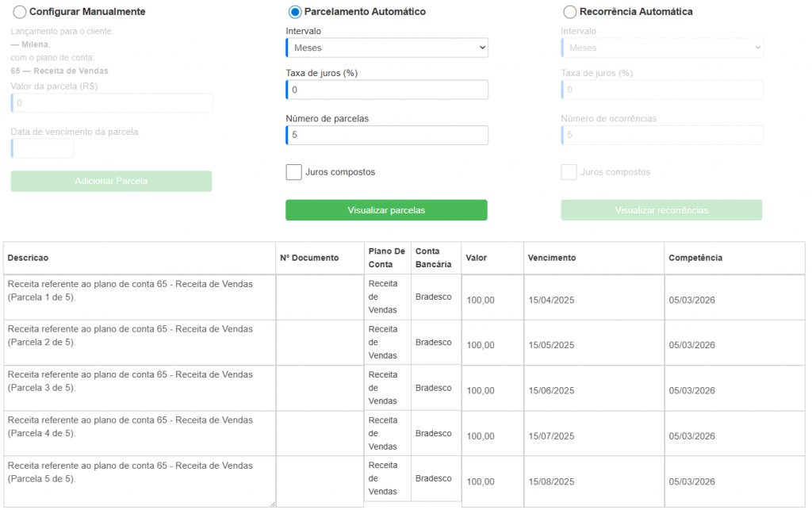Click the Número de ocorrências input field
This screenshot has height=510, width=812.
click(662, 135)
